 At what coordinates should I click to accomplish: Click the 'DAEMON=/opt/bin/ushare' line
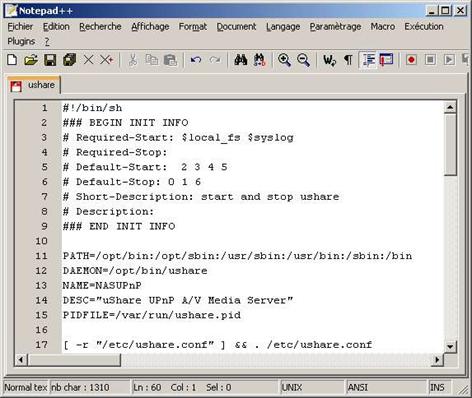click(x=135, y=271)
